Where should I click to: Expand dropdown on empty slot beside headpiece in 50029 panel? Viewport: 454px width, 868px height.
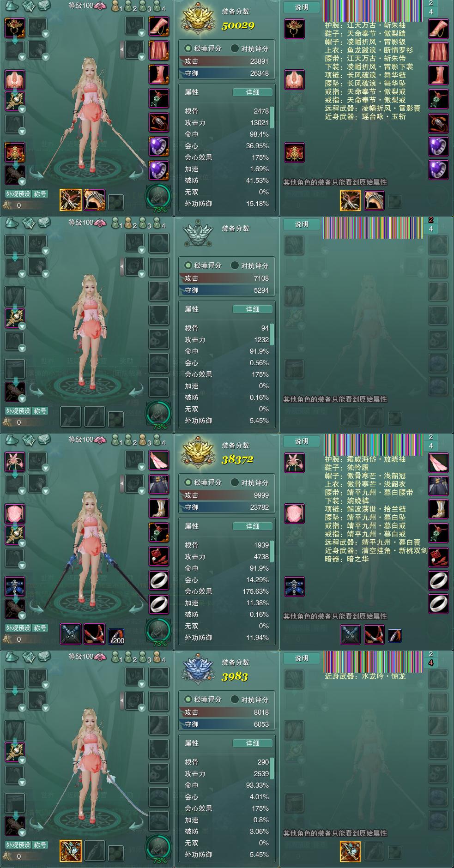(x=45, y=34)
